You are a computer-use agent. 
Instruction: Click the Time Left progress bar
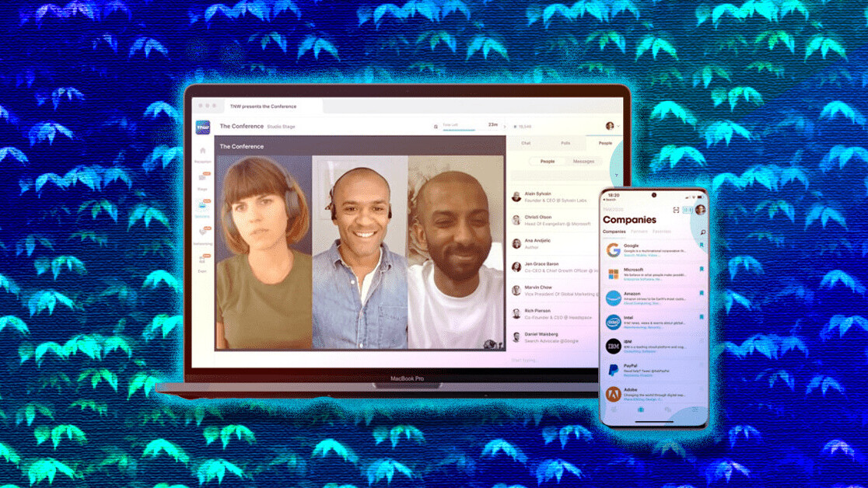tap(459, 130)
